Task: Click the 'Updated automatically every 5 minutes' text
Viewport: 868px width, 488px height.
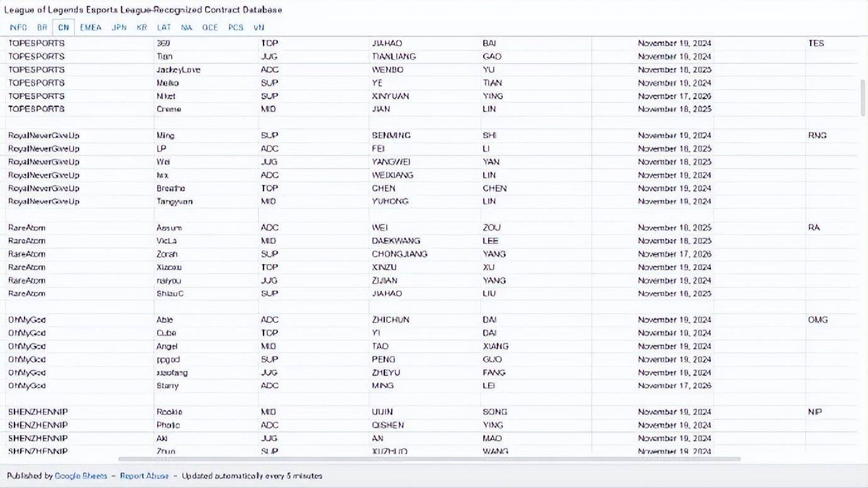Action: point(252,476)
